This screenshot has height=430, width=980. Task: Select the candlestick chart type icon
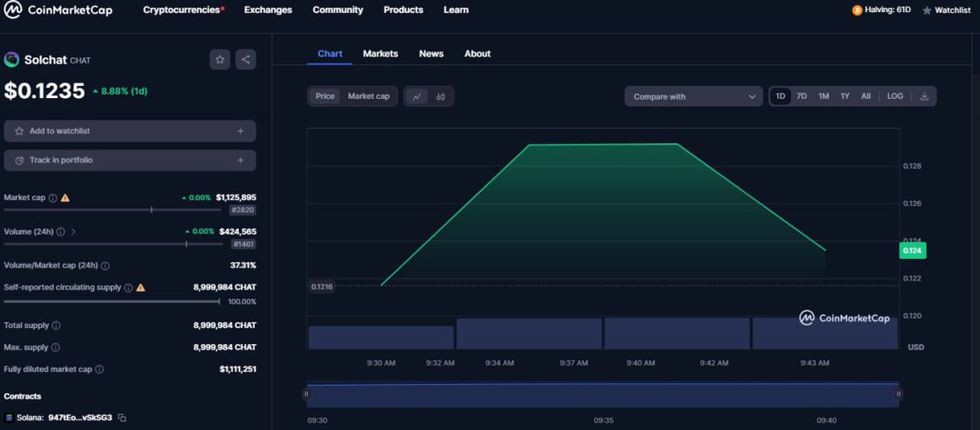440,96
